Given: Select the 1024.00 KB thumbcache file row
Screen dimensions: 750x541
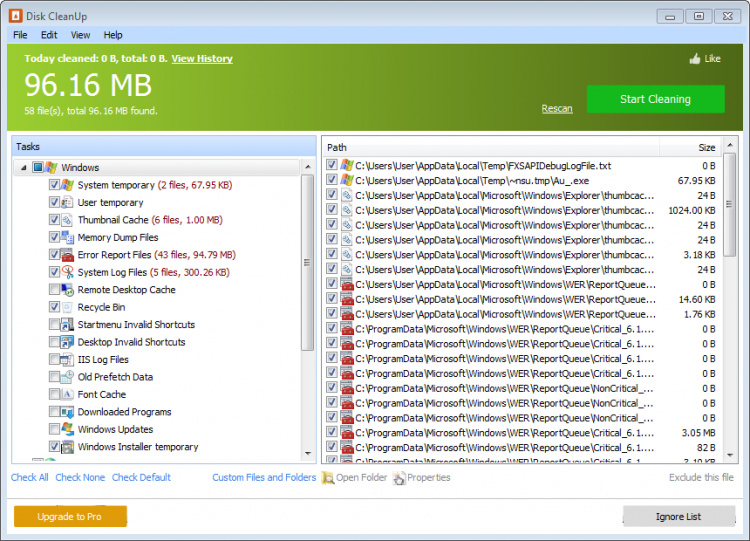Looking at the screenshot, I should coord(521,210).
